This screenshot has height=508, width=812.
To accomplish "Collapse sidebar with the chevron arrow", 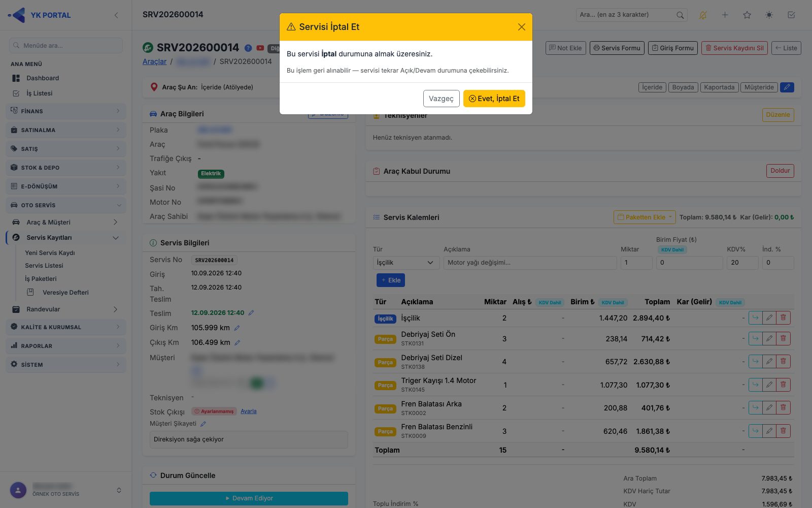I will (x=116, y=15).
